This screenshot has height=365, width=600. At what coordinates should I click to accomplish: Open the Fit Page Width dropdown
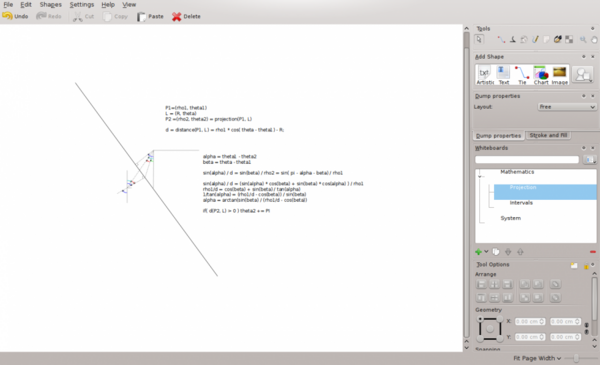pos(537,358)
